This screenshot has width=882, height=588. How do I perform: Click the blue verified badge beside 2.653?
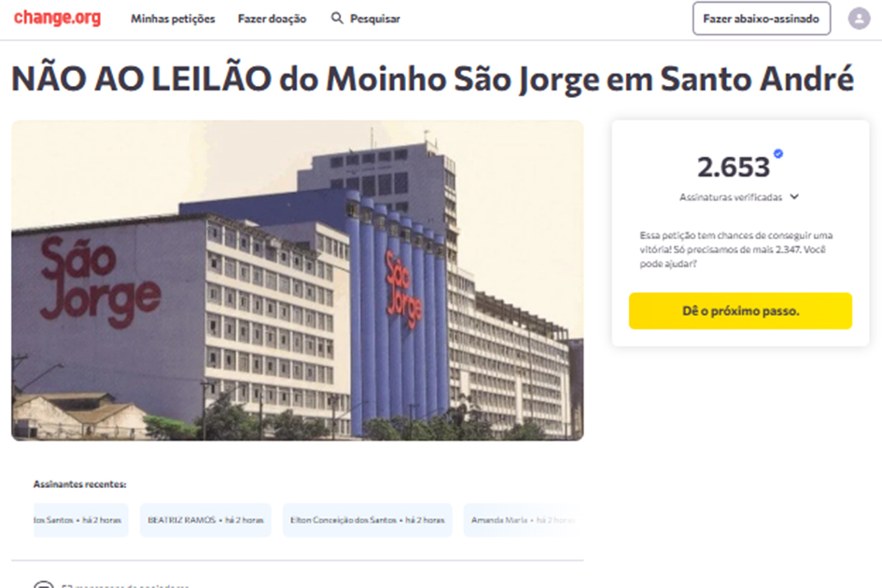778,153
